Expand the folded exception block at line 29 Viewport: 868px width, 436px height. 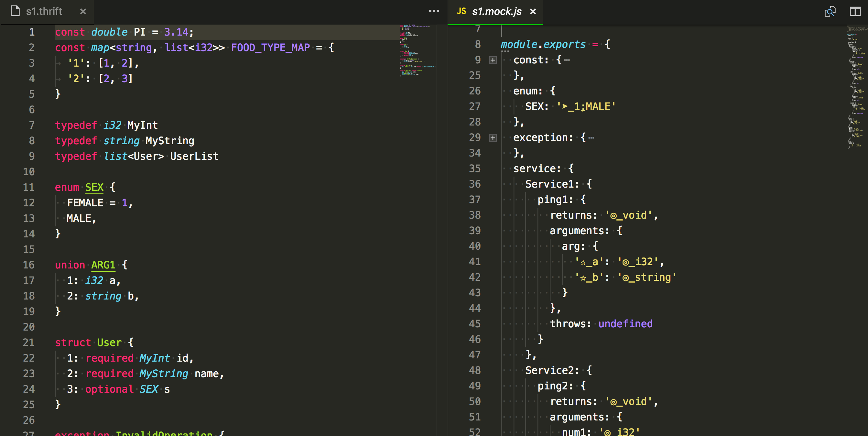click(x=493, y=137)
